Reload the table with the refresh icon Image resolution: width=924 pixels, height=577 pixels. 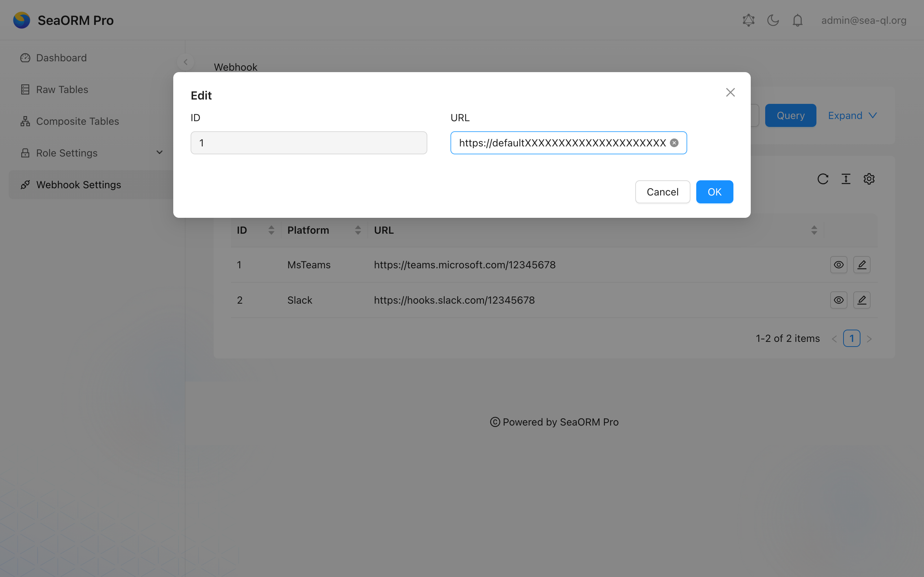coord(823,179)
